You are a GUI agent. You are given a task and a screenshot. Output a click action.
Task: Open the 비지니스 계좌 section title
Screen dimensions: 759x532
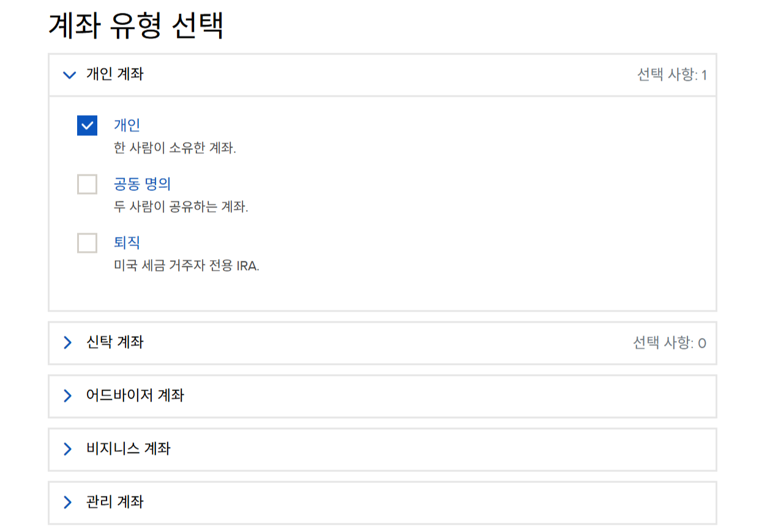[128, 449]
